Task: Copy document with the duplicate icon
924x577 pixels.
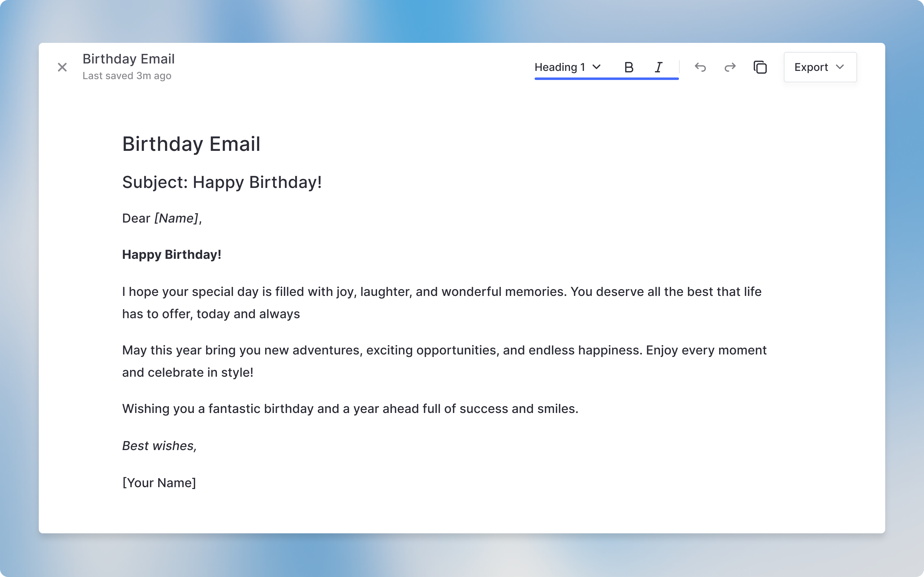Action: [760, 68]
